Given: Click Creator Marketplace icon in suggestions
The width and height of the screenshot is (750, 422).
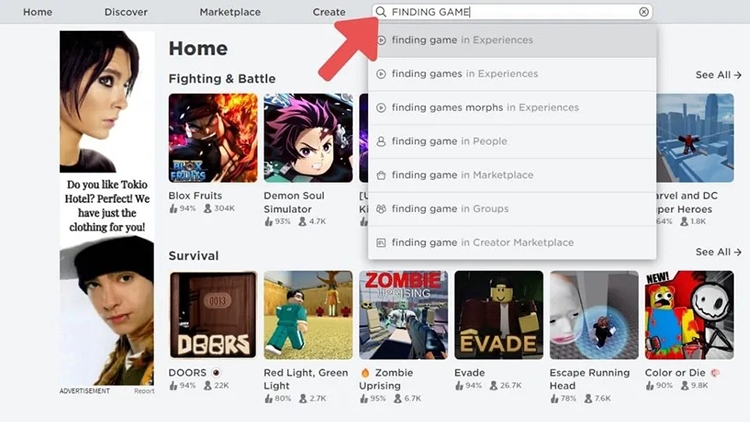Looking at the screenshot, I should point(381,243).
